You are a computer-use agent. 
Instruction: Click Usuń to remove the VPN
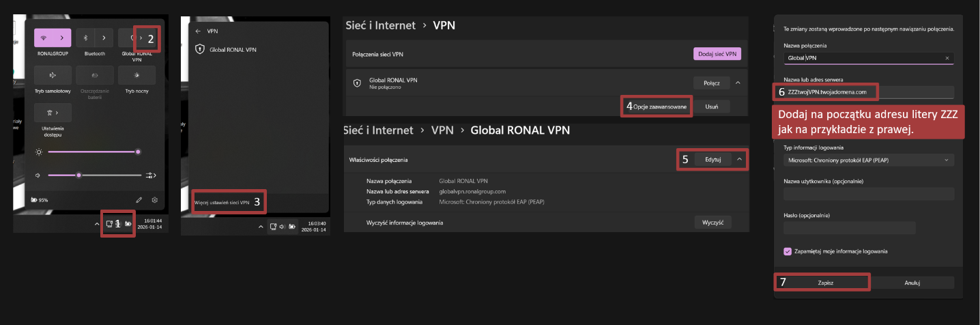coord(711,107)
